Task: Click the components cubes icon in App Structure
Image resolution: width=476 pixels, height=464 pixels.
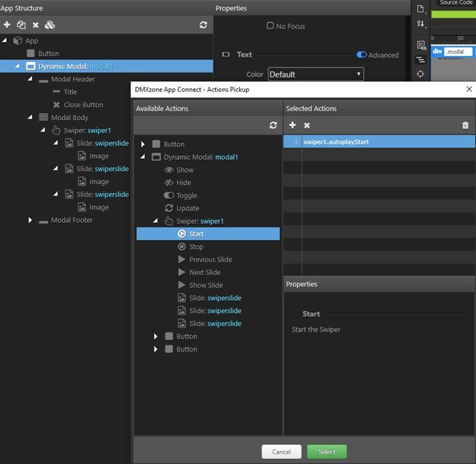Action: pyautogui.click(x=50, y=25)
